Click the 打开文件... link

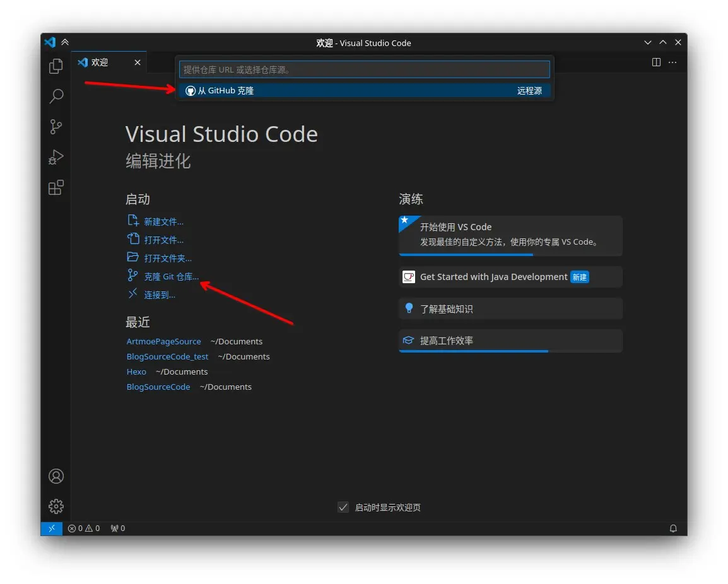point(163,240)
